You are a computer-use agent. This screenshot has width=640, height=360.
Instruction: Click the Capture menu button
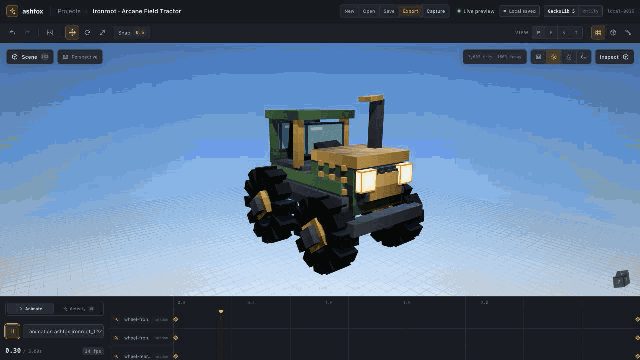pyautogui.click(x=436, y=11)
